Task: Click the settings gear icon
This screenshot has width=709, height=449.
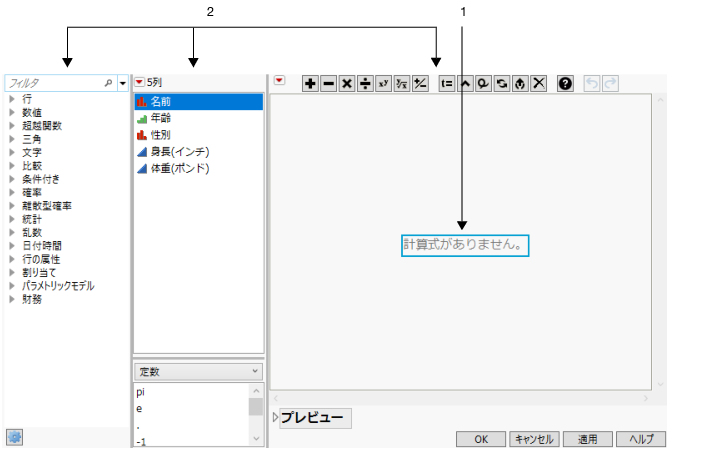Action: (14, 437)
